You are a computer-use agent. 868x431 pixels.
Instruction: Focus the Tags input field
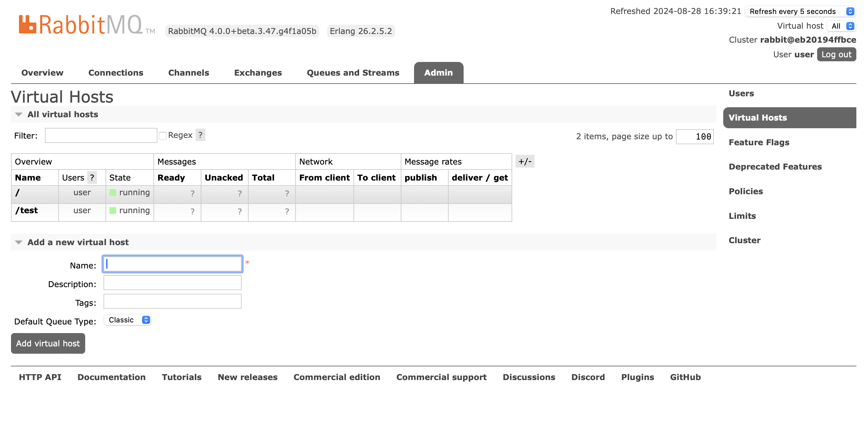[x=172, y=301]
